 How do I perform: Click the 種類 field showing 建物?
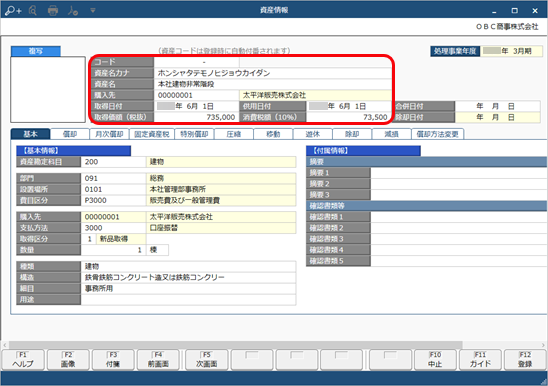(188, 266)
